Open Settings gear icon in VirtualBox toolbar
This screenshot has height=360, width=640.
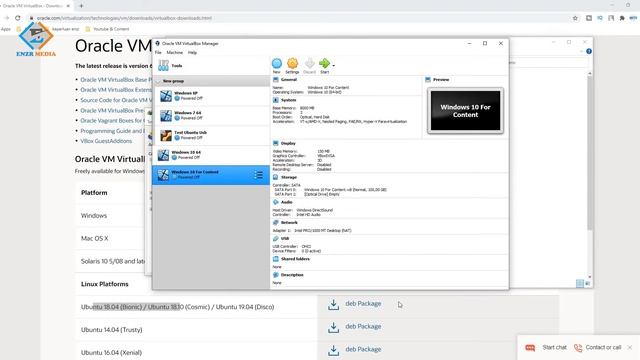(x=292, y=63)
